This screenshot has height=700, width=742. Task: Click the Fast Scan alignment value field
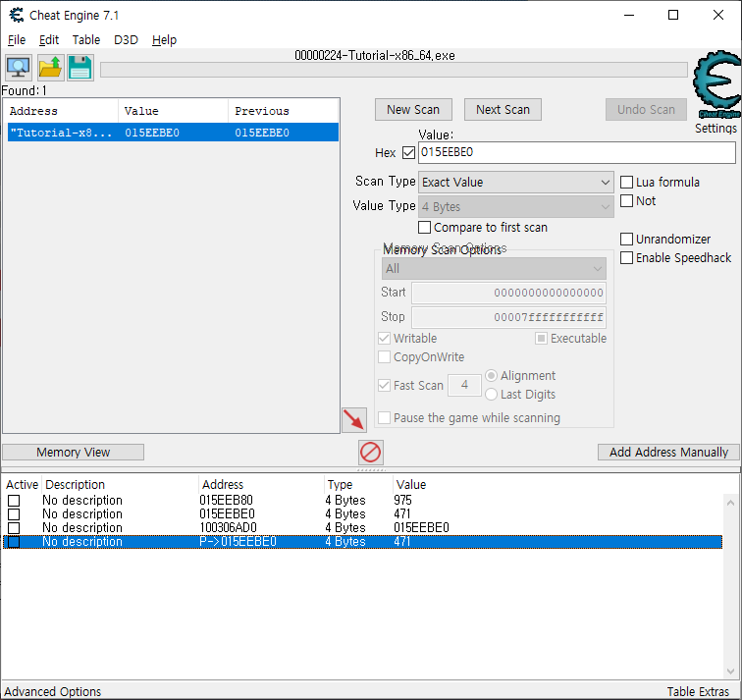point(464,385)
